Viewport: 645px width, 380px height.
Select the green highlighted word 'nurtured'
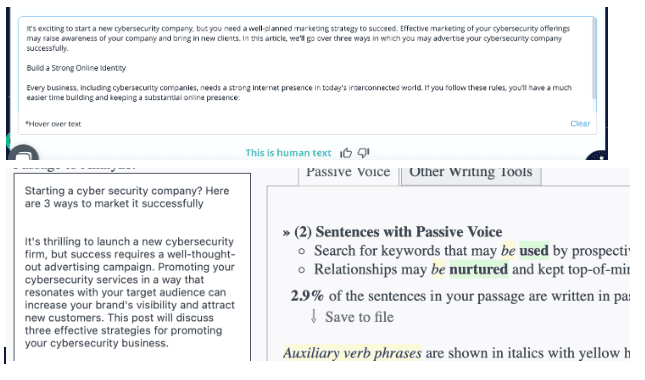click(478, 269)
